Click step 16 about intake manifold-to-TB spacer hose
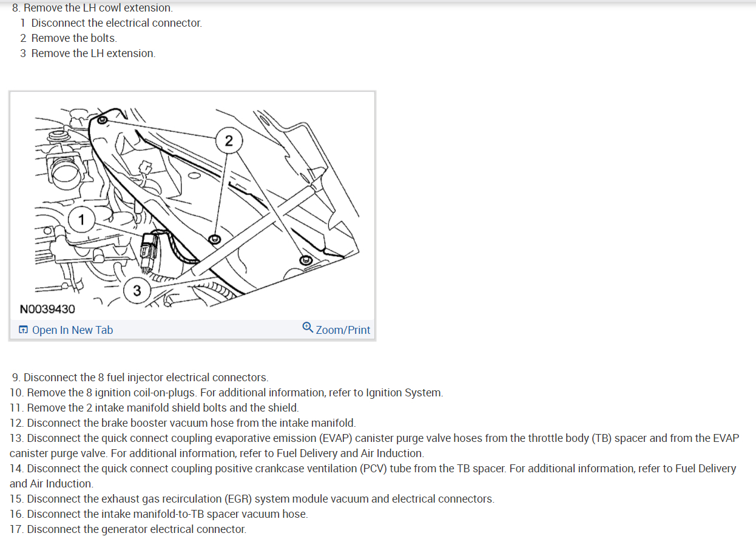The image size is (756, 536). point(159,514)
